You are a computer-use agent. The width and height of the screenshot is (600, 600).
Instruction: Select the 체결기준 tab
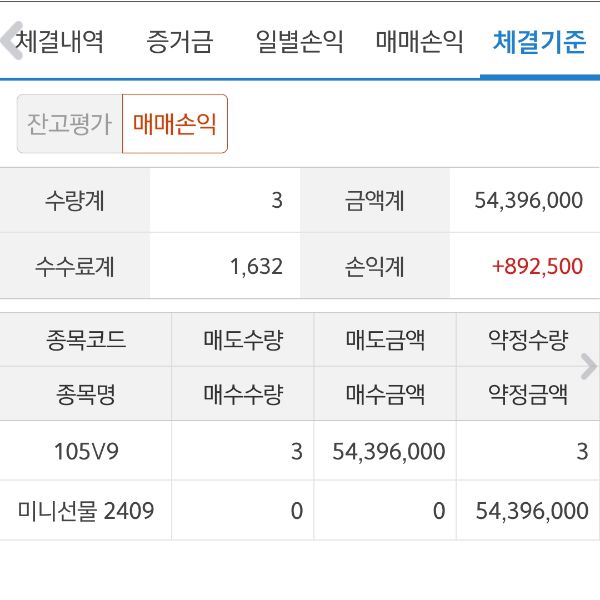(x=539, y=42)
